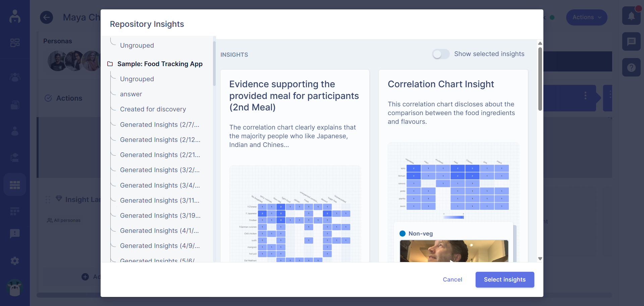The height and width of the screenshot is (306, 644).
Task: Open the documents panel icon in the sidebar
Action: pos(15,105)
